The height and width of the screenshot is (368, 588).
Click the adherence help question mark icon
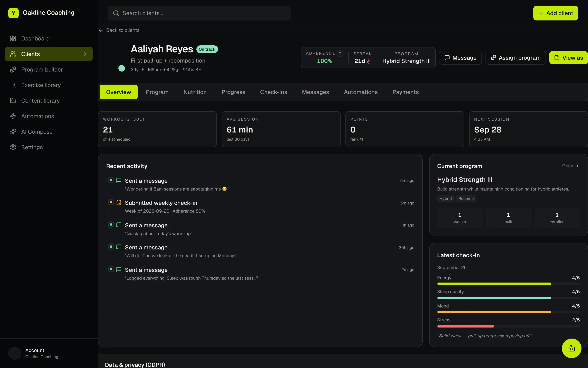[x=340, y=53]
